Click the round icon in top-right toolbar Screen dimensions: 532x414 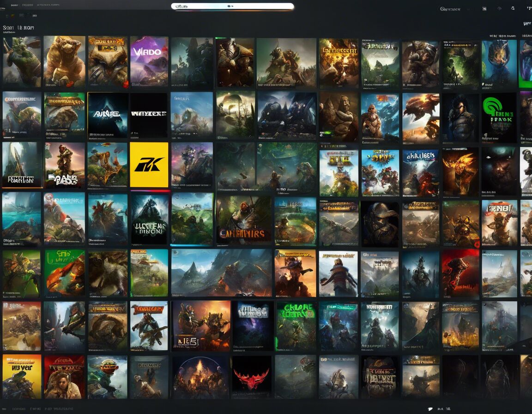499,9
